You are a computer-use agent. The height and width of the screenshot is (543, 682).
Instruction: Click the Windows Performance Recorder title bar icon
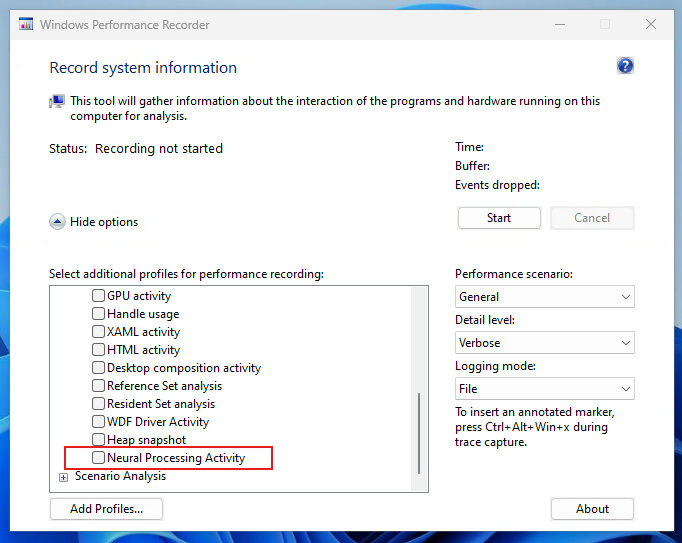pyautogui.click(x=26, y=24)
